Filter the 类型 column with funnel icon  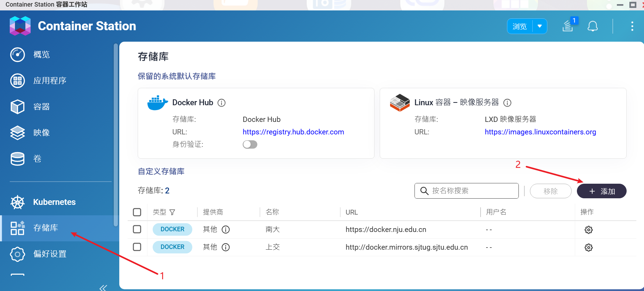(x=172, y=212)
